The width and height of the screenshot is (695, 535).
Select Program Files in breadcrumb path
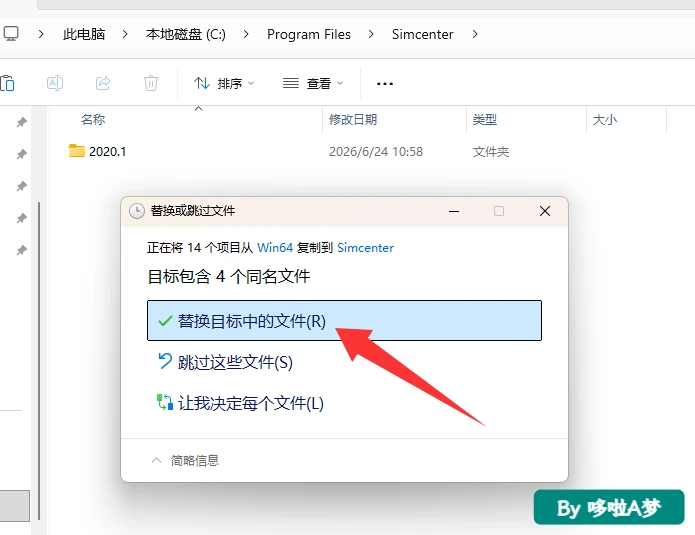click(308, 34)
